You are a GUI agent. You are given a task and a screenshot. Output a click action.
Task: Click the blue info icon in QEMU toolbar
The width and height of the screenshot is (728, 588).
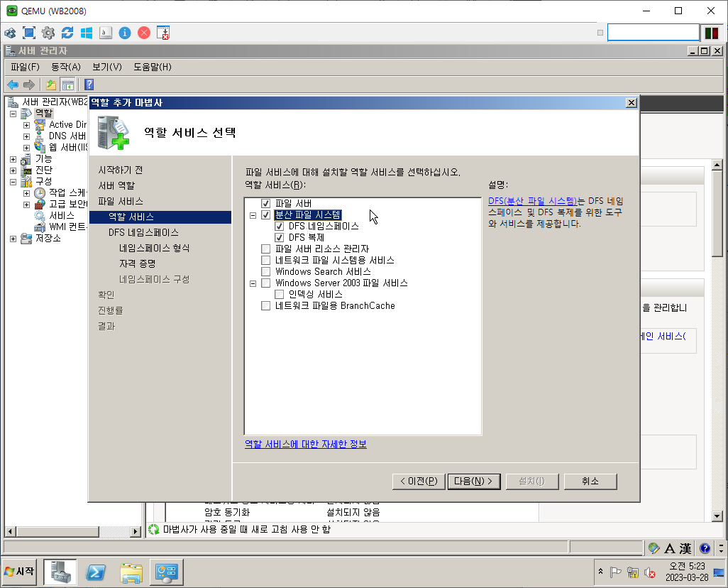click(125, 33)
